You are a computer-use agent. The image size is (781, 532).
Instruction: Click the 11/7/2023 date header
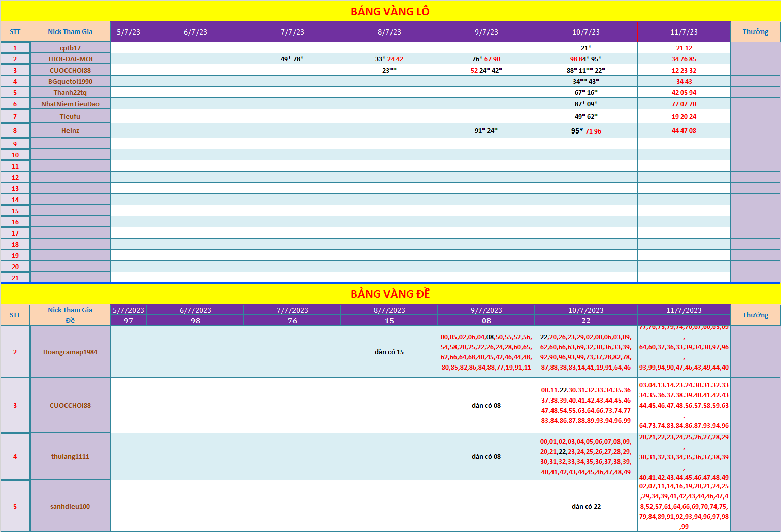point(684,310)
